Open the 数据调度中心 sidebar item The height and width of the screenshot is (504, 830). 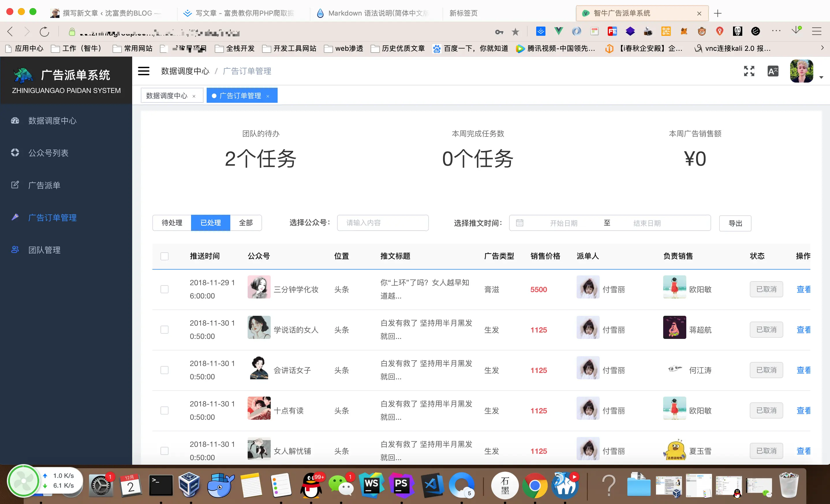[x=52, y=121]
